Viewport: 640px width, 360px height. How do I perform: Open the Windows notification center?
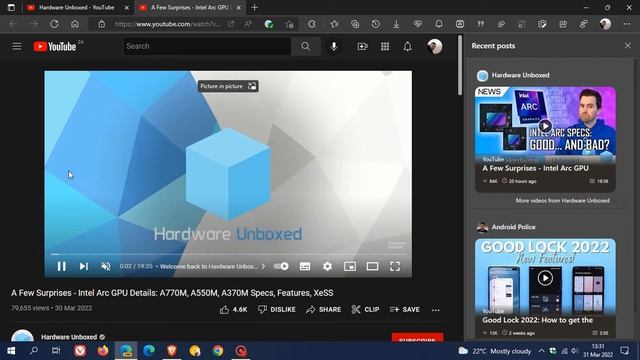624,351
